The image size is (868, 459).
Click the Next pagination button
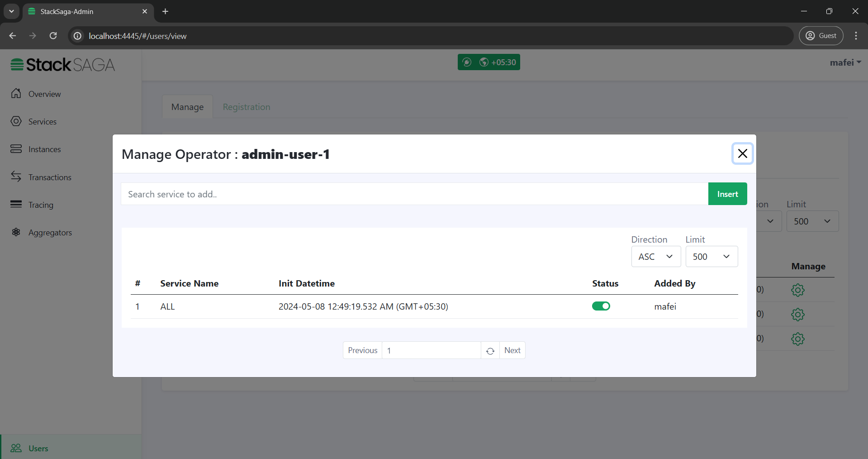pos(512,350)
